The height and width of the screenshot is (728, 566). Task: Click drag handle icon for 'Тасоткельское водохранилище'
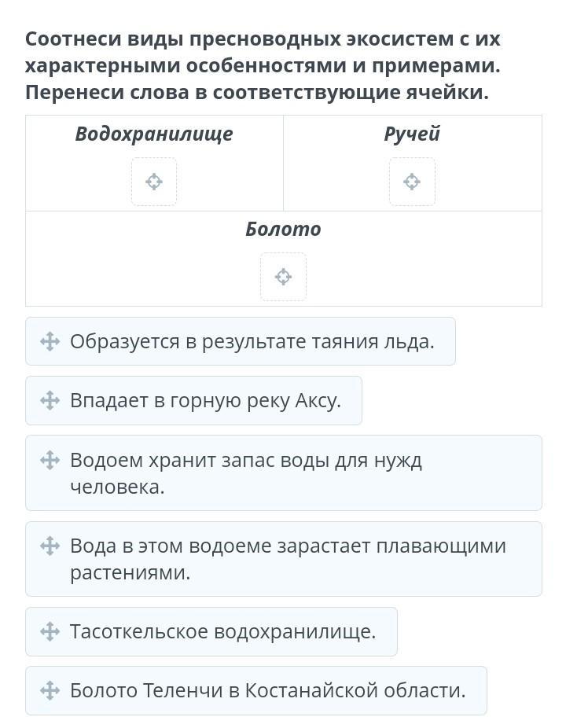[x=50, y=631]
